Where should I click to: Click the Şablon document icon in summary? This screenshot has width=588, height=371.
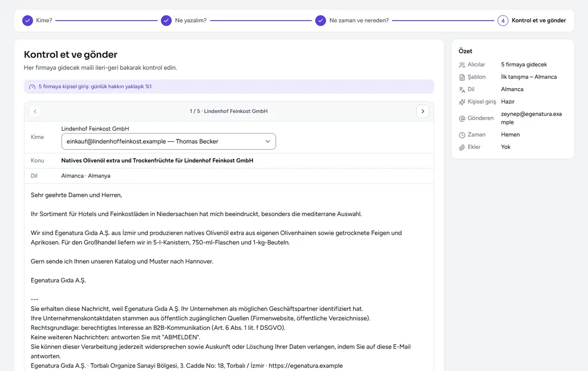tap(462, 77)
